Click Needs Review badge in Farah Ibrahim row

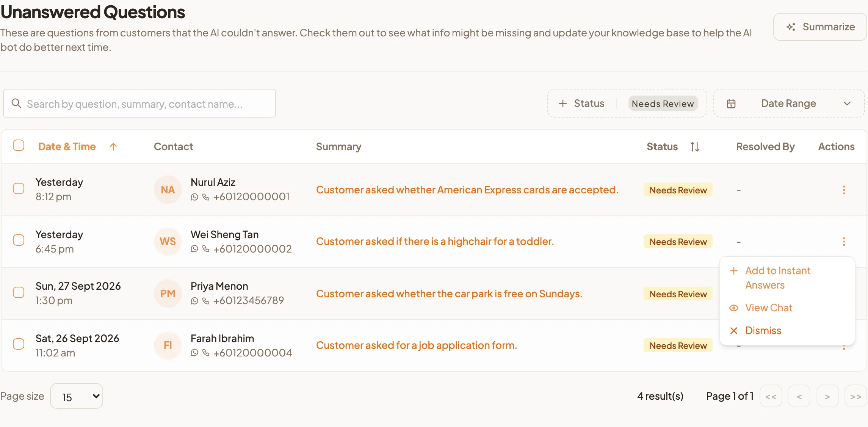[x=678, y=345]
